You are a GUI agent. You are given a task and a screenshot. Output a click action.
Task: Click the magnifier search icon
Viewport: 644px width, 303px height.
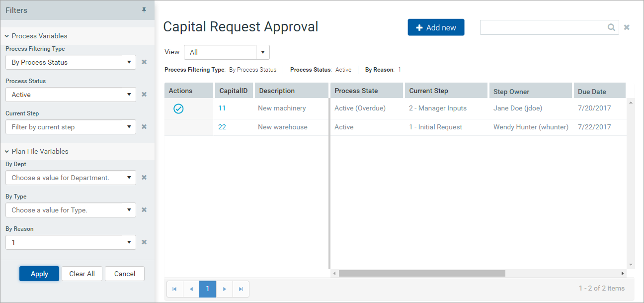coord(611,27)
